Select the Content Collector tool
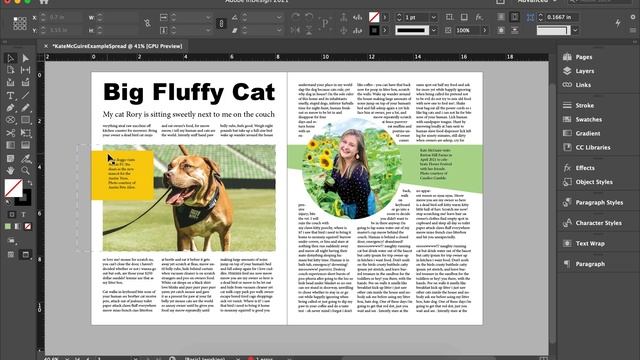Viewport: 640px width, 360px height. pos(11,83)
